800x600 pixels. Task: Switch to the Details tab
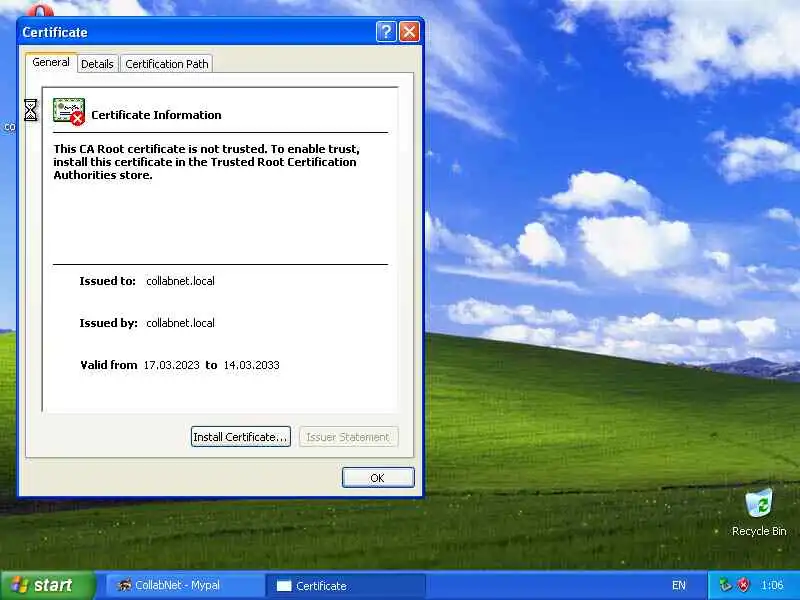click(97, 64)
